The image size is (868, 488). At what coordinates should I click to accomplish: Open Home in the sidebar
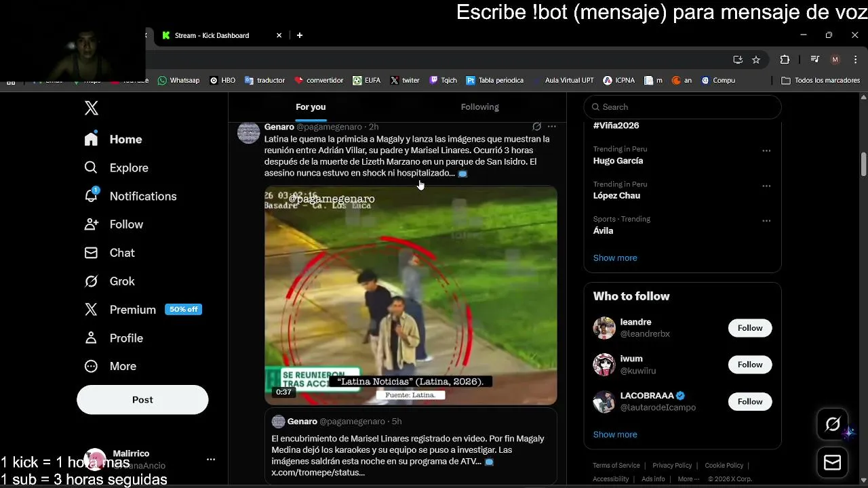(x=113, y=139)
